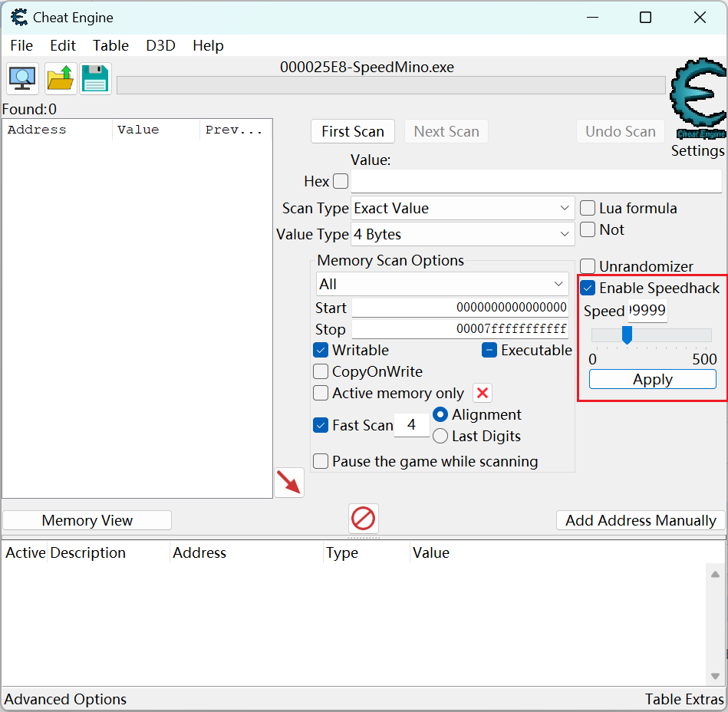Click the red X beside Active memory only
The height and width of the screenshot is (712, 728).
[x=483, y=393]
